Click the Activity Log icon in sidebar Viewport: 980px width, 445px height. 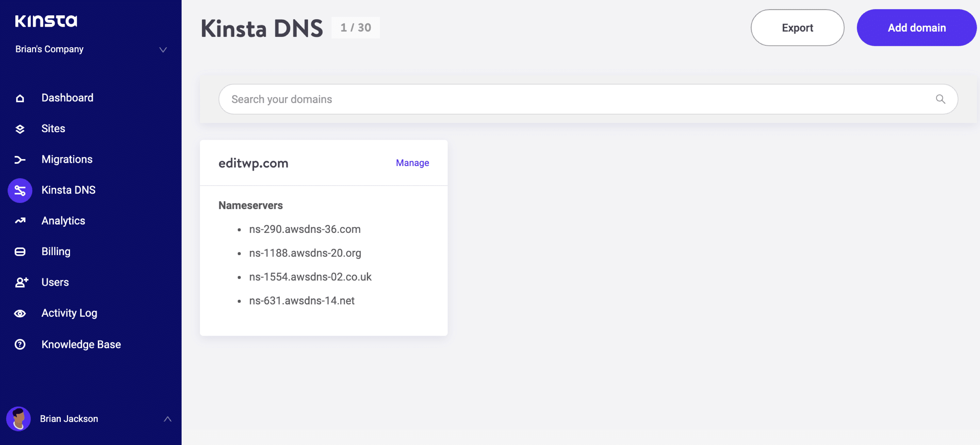pyautogui.click(x=21, y=313)
